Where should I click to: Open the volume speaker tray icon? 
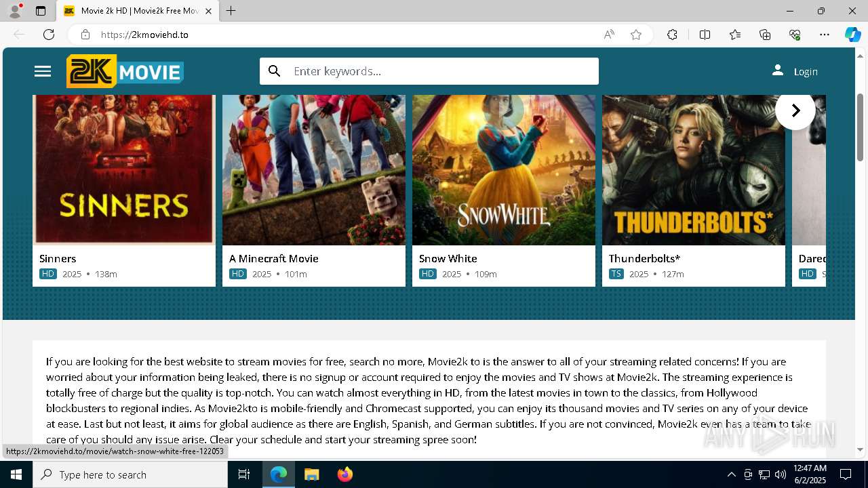[x=780, y=474]
